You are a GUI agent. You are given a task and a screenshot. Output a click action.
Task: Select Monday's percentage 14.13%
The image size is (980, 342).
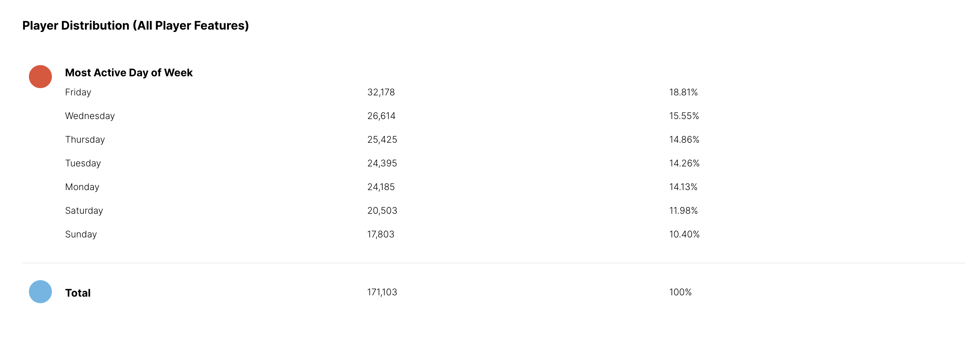pos(683,186)
